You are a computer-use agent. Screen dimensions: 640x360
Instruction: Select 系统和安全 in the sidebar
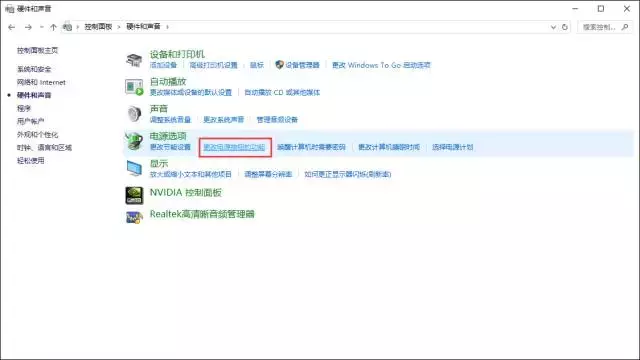coord(34,69)
